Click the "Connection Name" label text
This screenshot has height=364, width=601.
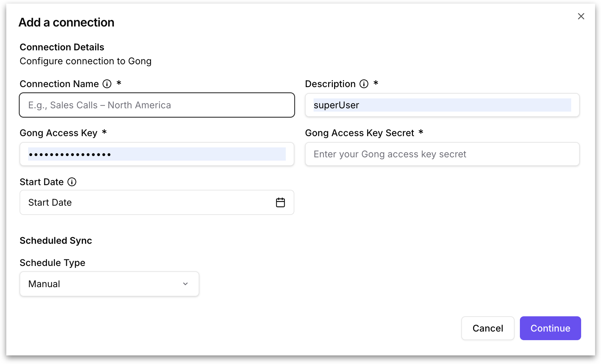coord(59,84)
